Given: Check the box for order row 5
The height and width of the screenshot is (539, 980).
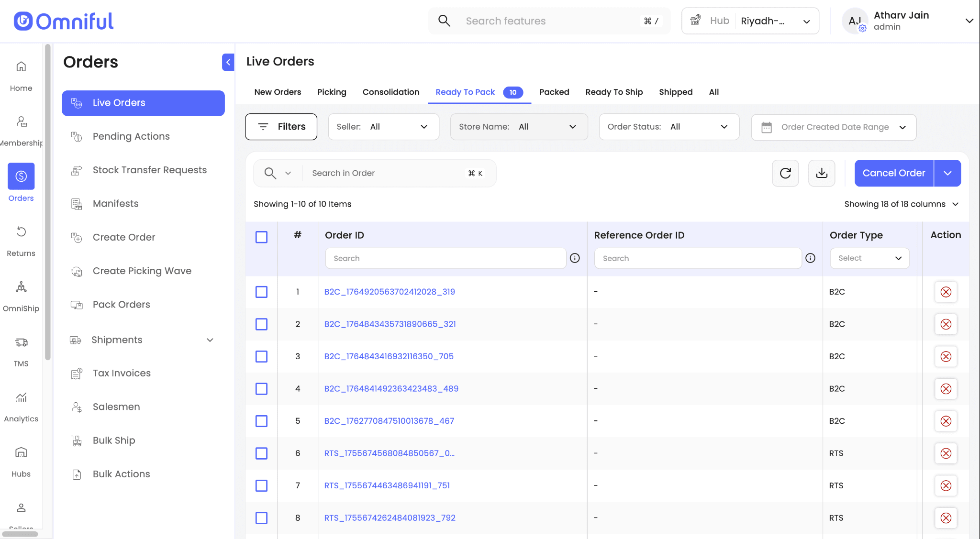Looking at the screenshot, I should point(261,421).
